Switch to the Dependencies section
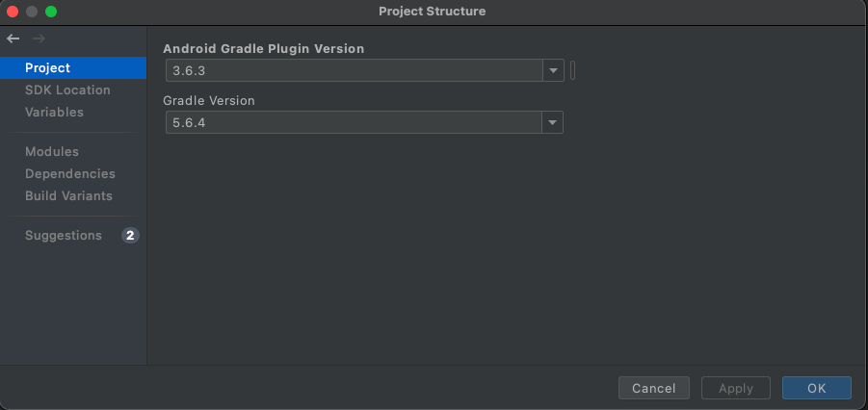 pos(70,174)
